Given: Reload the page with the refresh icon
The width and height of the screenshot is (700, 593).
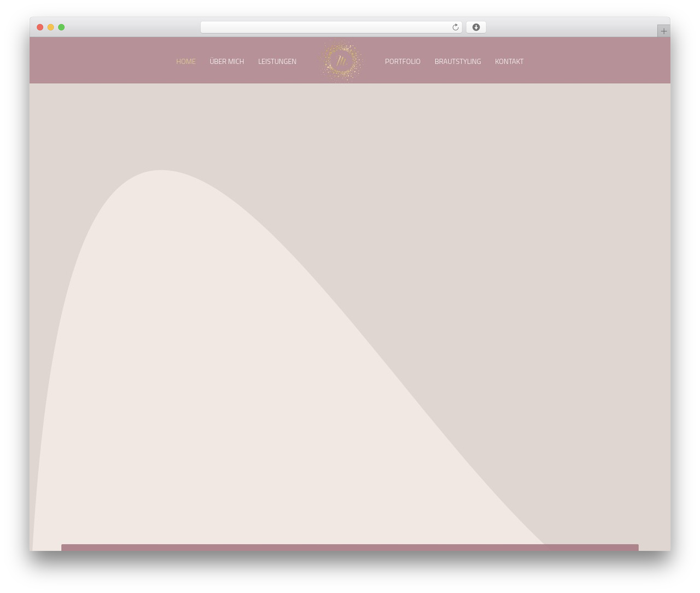Looking at the screenshot, I should click(455, 27).
